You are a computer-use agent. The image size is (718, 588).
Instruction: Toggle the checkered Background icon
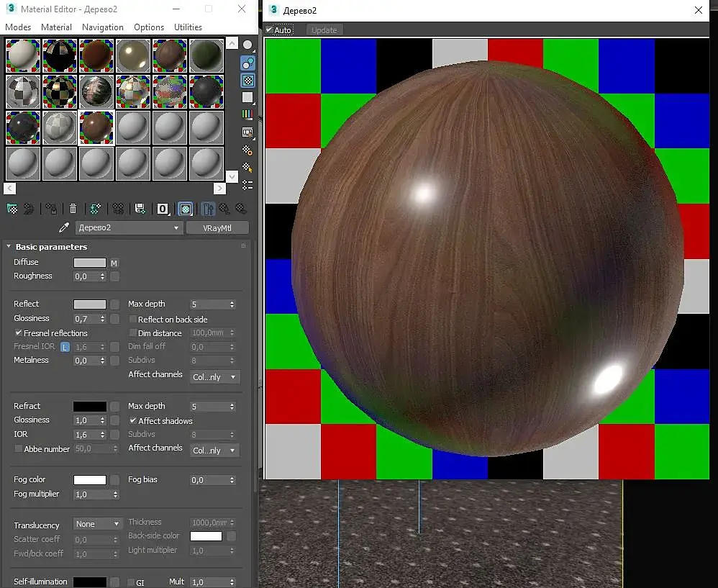pos(247,81)
